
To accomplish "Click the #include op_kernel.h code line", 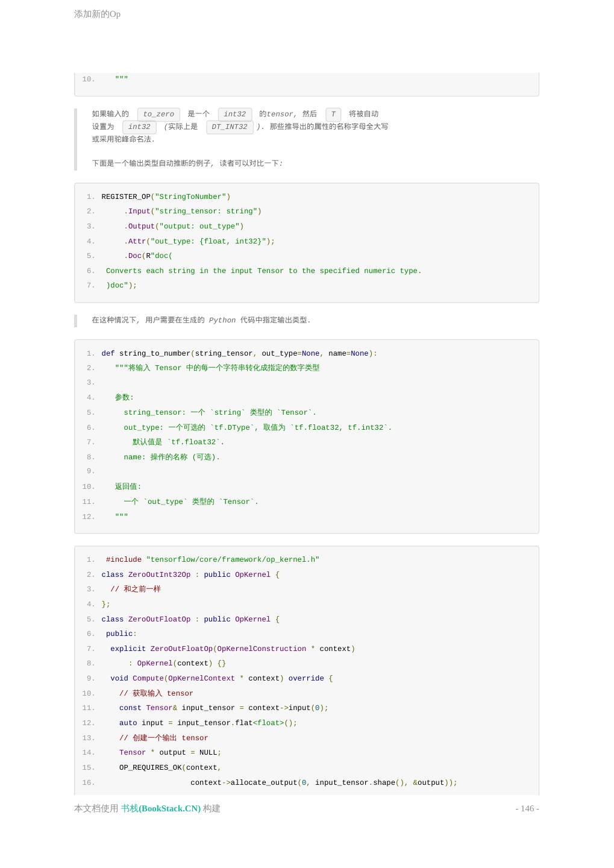I will 212,559.
